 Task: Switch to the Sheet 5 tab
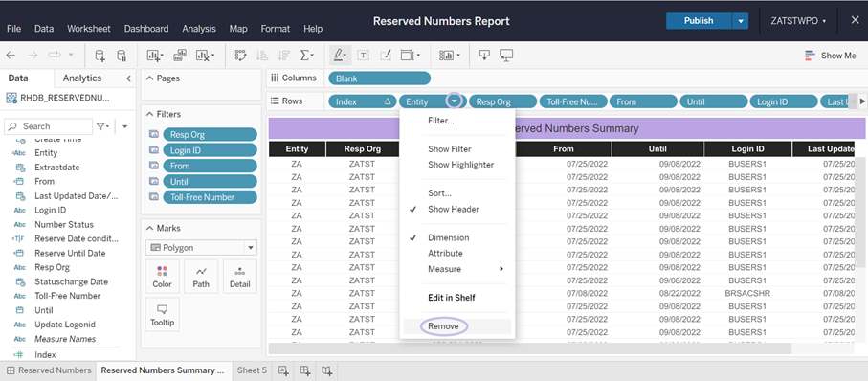point(252,370)
